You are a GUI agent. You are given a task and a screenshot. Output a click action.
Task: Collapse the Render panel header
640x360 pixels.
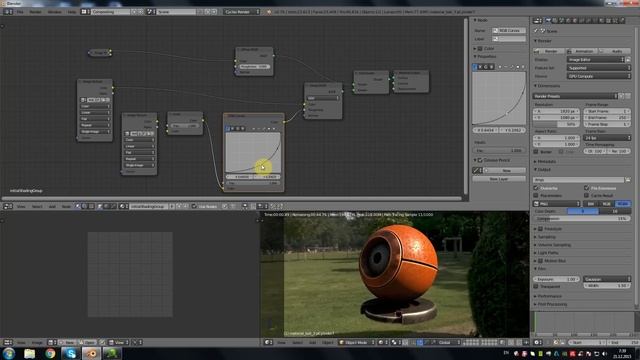click(x=544, y=41)
